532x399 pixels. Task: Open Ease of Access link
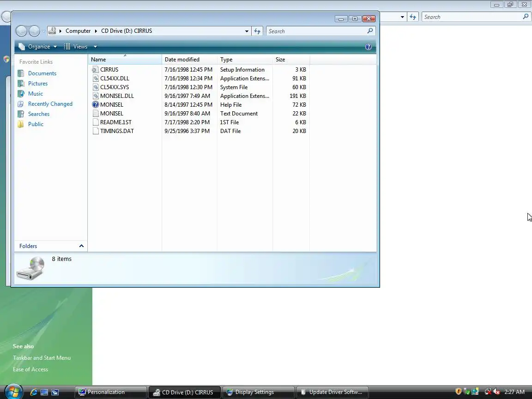click(x=30, y=369)
